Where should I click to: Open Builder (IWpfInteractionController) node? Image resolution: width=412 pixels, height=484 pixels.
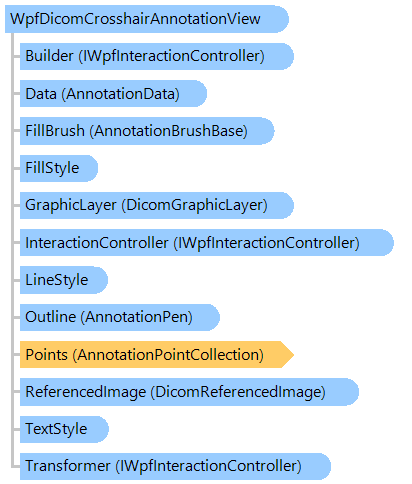point(157,56)
